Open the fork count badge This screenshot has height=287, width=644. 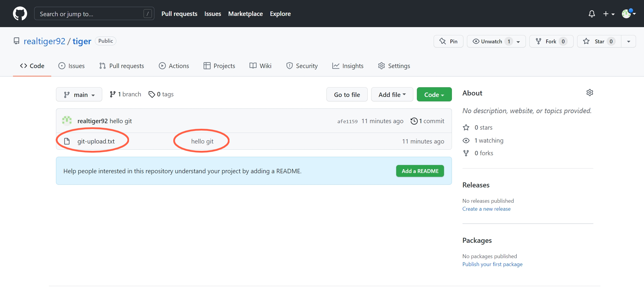(563, 41)
